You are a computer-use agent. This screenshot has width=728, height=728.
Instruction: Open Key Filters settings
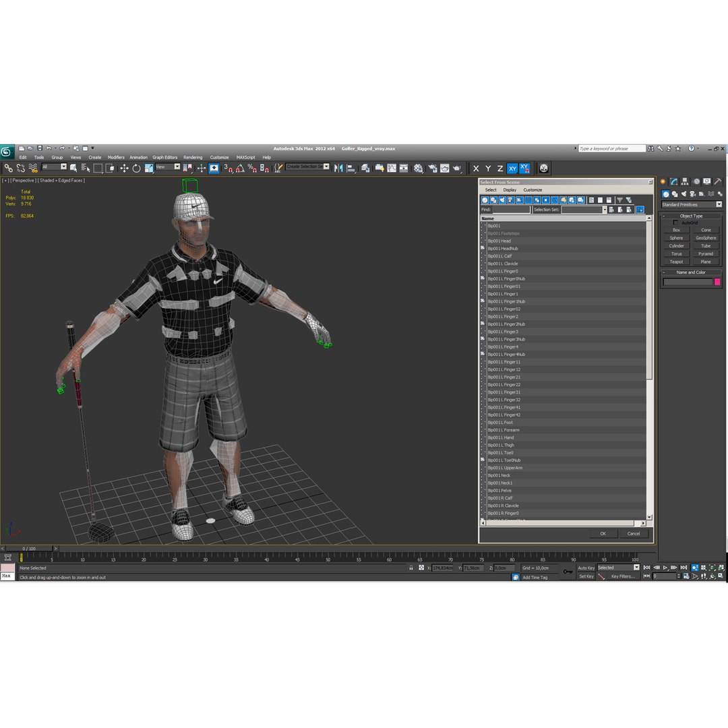(x=622, y=576)
